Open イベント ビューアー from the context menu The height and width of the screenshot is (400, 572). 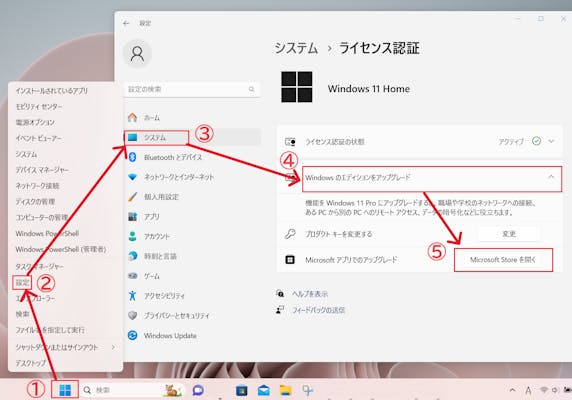(38, 138)
